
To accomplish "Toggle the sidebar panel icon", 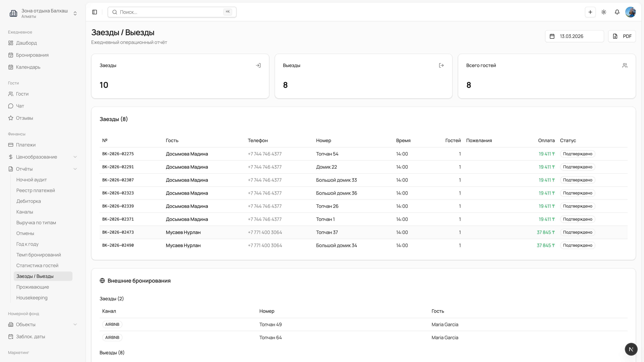I will 94,12.
